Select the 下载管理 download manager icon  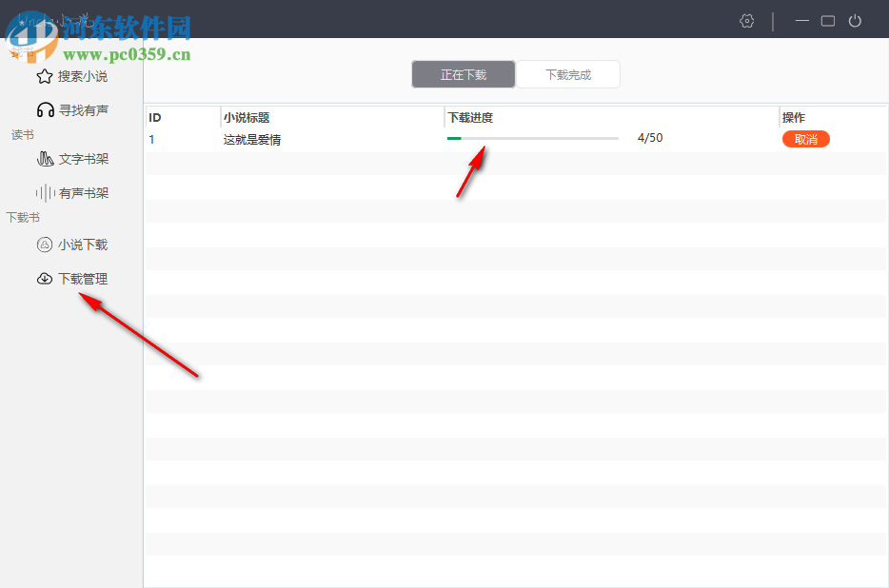point(44,278)
